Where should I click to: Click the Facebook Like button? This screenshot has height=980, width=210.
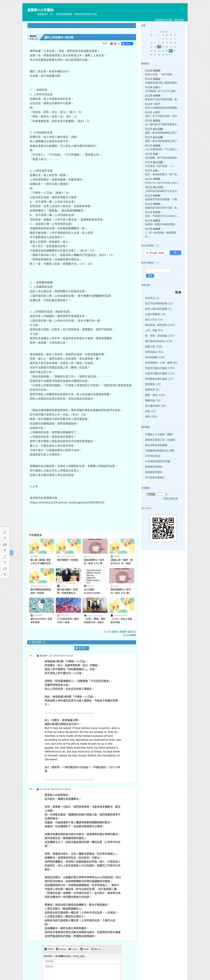(x=127, y=43)
